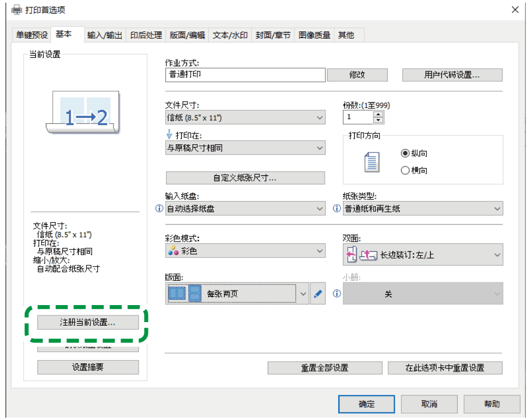This screenshot has width=530, height=420.
Task: Click info icon next to 纸张类型
Action: (337, 209)
